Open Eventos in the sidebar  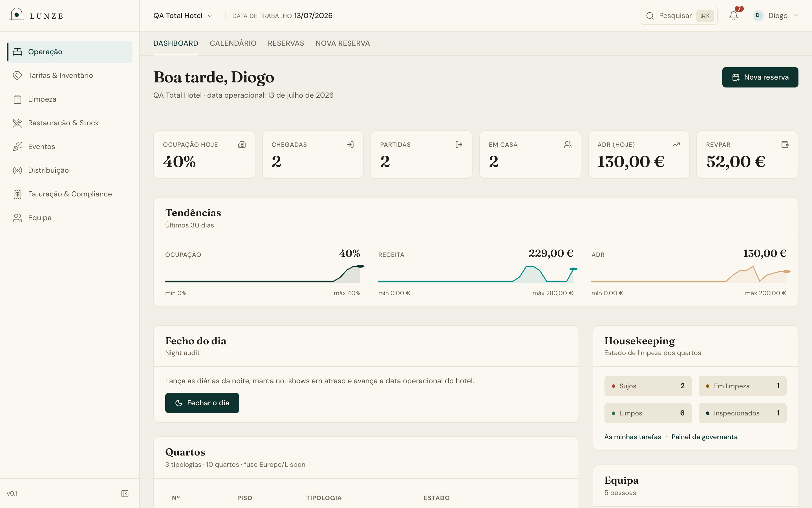(69, 146)
